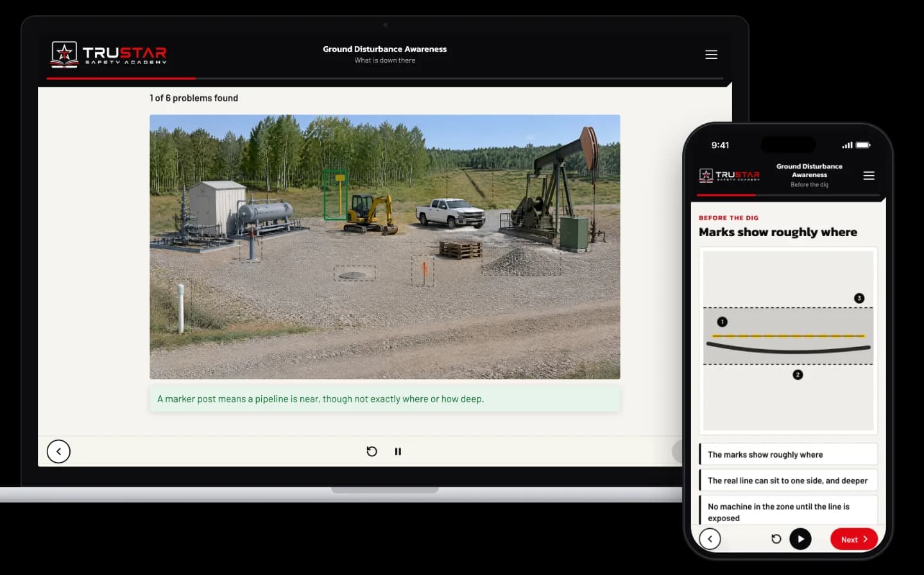The width and height of the screenshot is (924, 575).
Task: Pause the laptop lesson playback
Action: coord(398,451)
